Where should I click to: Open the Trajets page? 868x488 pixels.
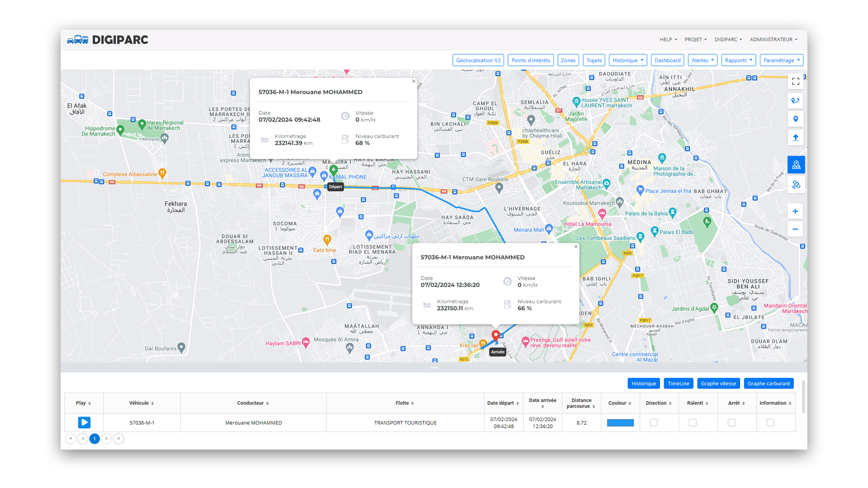pos(594,60)
